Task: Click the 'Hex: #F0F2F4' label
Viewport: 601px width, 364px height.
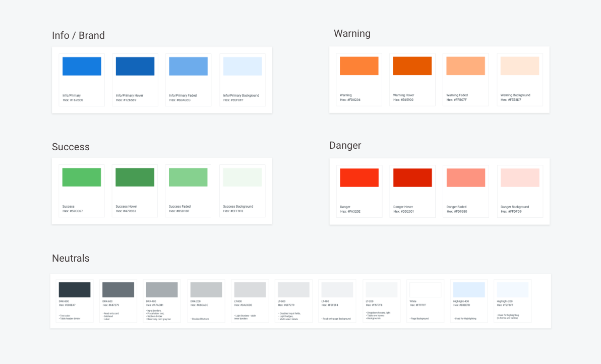Action: click(x=330, y=306)
